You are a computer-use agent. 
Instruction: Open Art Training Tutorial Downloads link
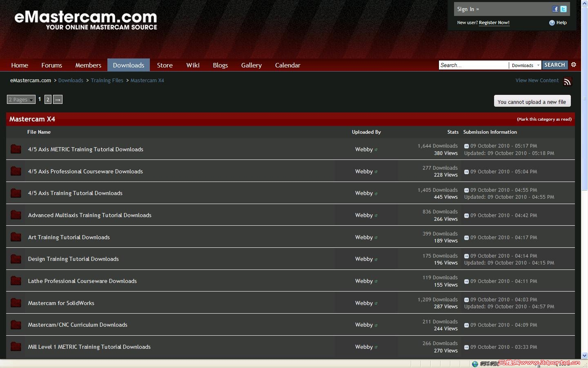pyautogui.click(x=69, y=238)
